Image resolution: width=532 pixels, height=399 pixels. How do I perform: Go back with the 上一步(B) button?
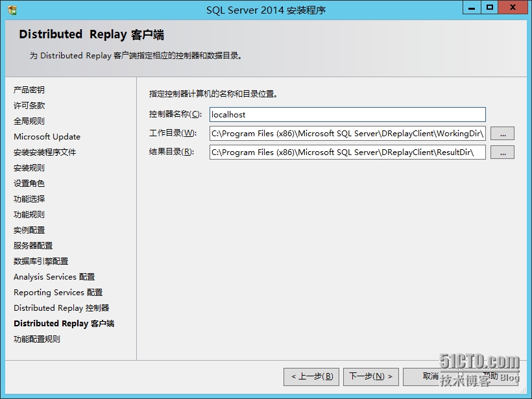coord(311,376)
